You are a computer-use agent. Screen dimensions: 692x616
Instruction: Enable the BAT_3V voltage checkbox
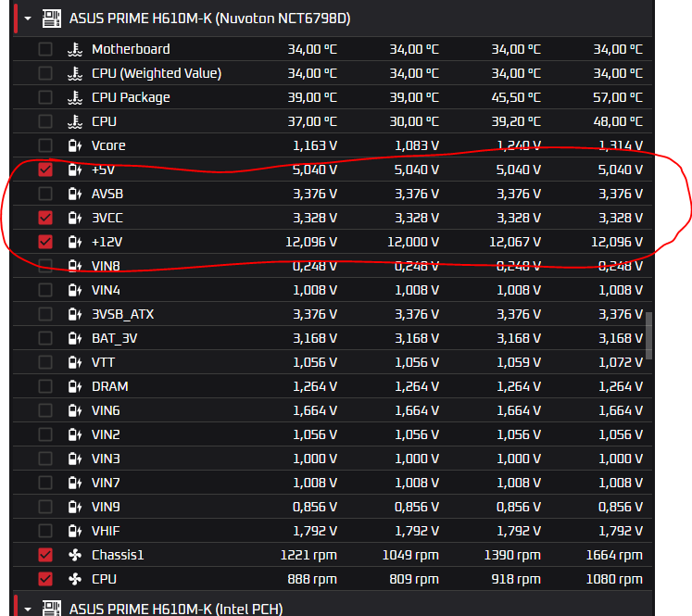45,338
